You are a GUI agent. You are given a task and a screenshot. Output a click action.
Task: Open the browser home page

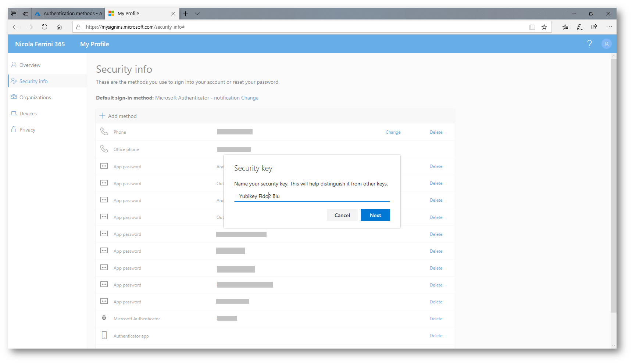pyautogui.click(x=59, y=27)
